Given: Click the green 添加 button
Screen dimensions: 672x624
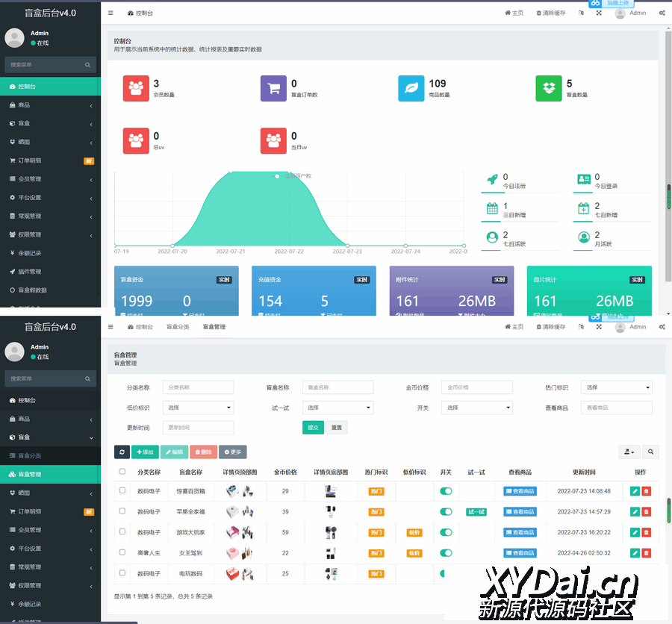Looking at the screenshot, I should tap(145, 452).
